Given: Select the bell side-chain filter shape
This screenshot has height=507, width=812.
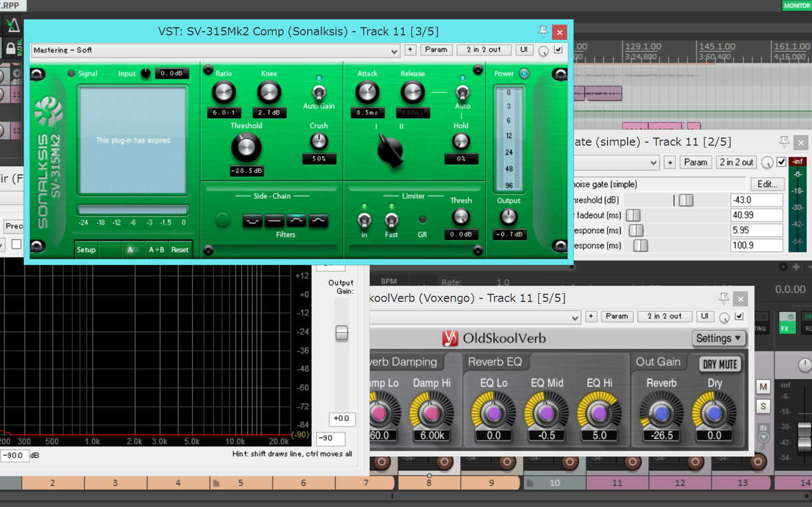Looking at the screenshot, I should coord(318,221).
